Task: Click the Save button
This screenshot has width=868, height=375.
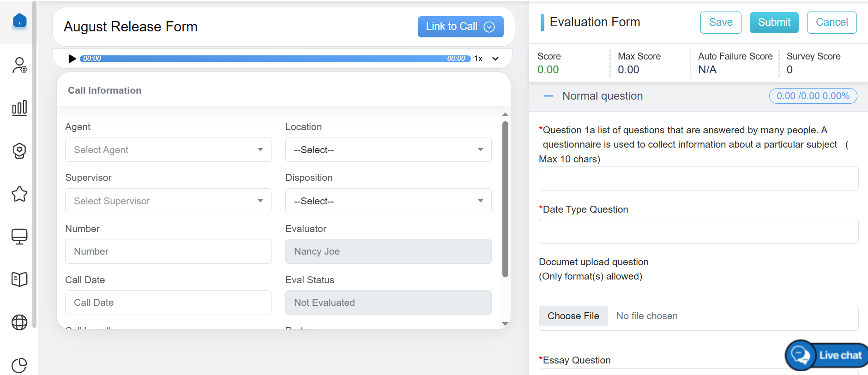Action: point(720,23)
